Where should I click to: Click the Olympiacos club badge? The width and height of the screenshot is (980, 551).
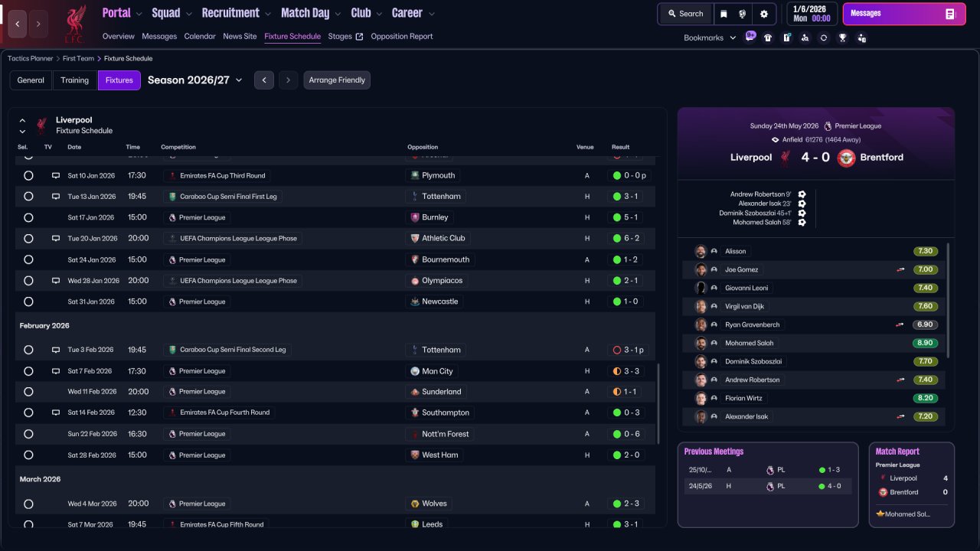(x=415, y=281)
